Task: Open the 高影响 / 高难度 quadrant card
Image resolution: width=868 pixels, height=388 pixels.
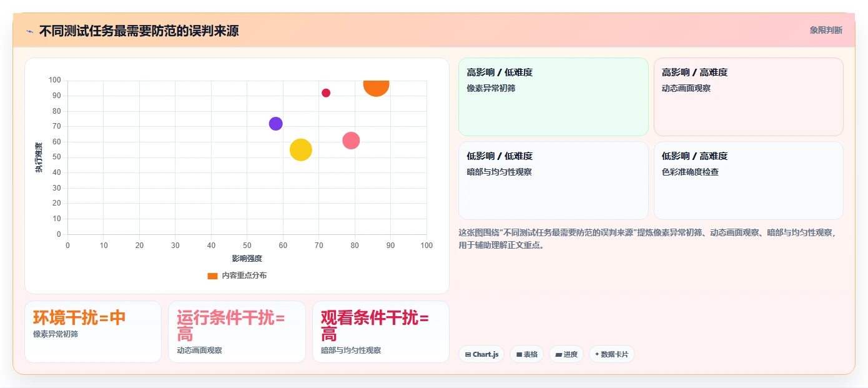Action: pyautogui.click(x=748, y=97)
